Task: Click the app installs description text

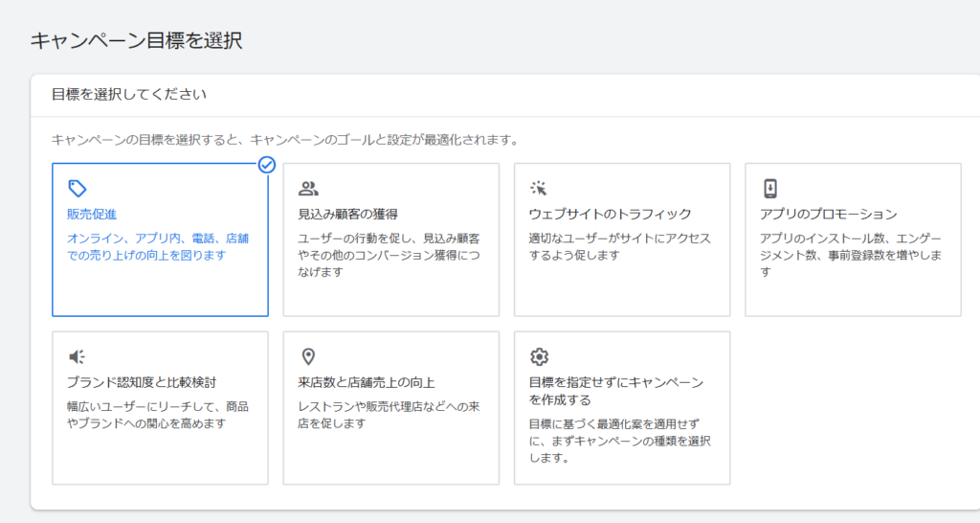Action: [851, 255]
